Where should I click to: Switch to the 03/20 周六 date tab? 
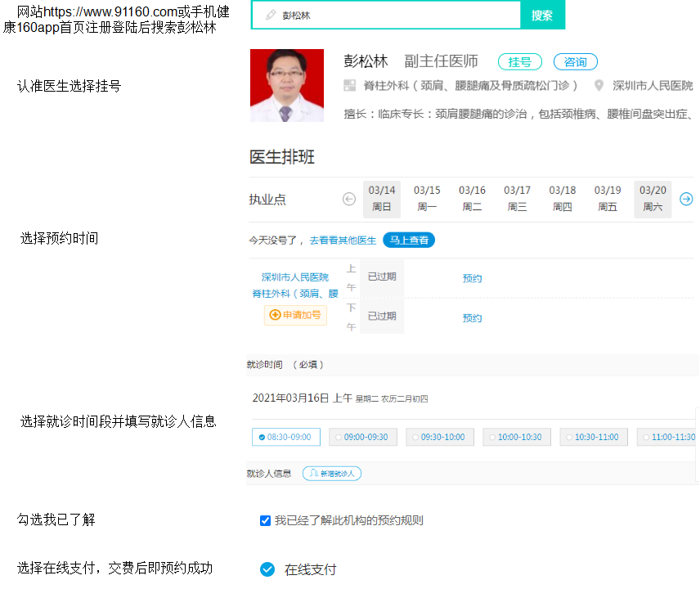click(653, 199)
